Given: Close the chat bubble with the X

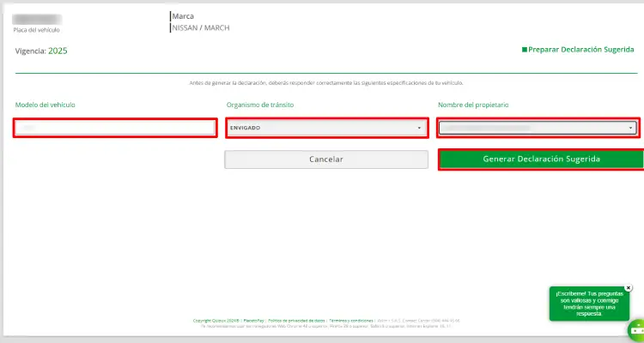Looking at the screenshot, I should pyautogui.click(x=628, y=288).
